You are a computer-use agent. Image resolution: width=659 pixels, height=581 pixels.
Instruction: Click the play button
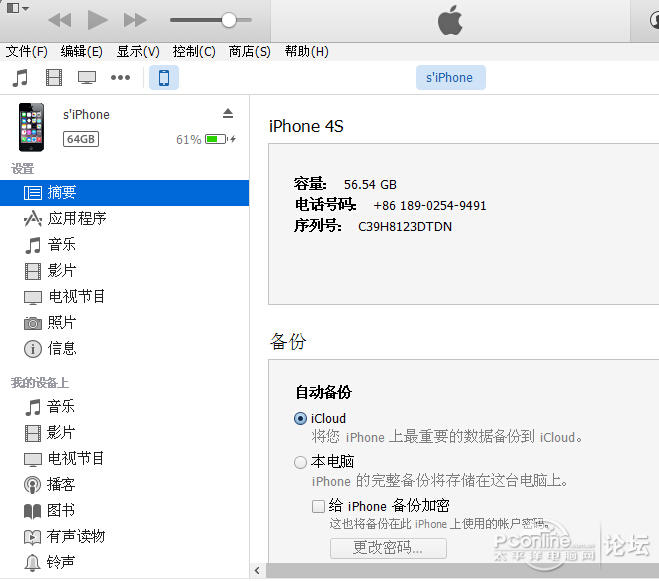pos(98,20)
